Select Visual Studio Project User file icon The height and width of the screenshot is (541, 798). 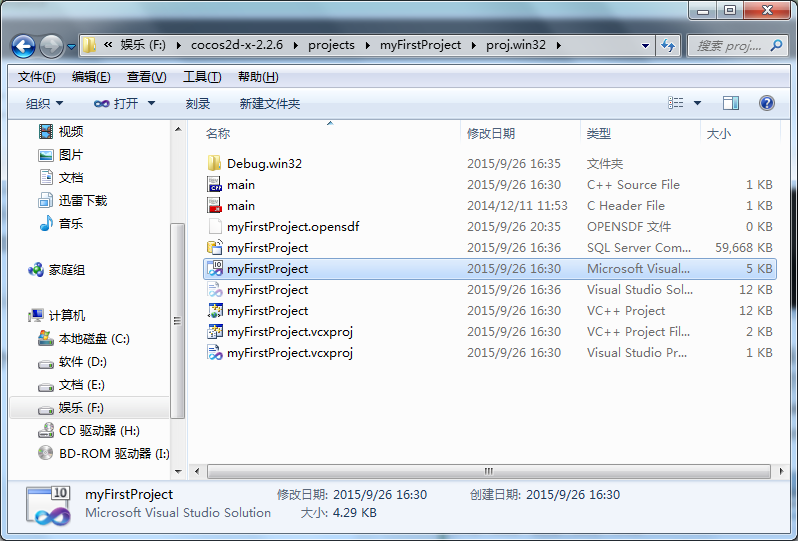pos(214,353)
